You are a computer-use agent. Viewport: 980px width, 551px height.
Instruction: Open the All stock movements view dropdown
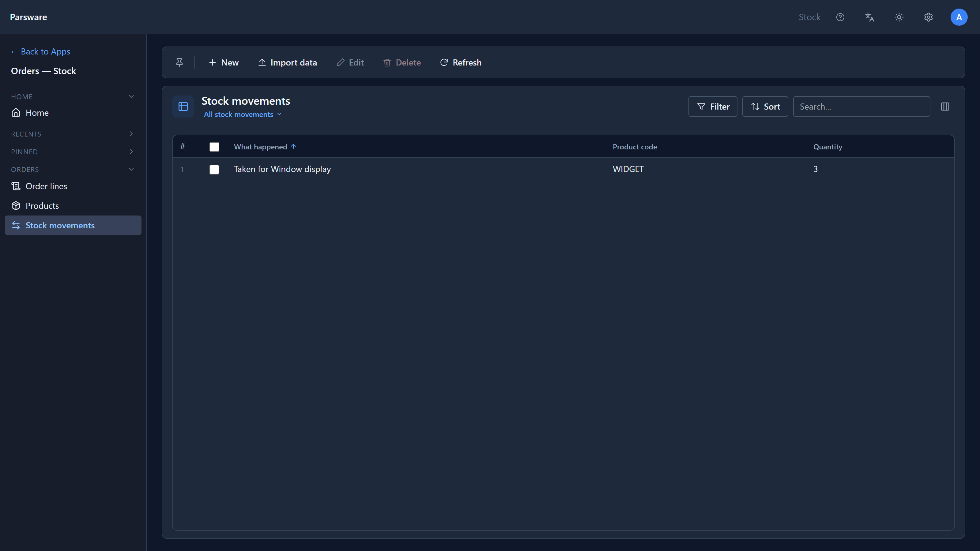click(x=243, y=114)
